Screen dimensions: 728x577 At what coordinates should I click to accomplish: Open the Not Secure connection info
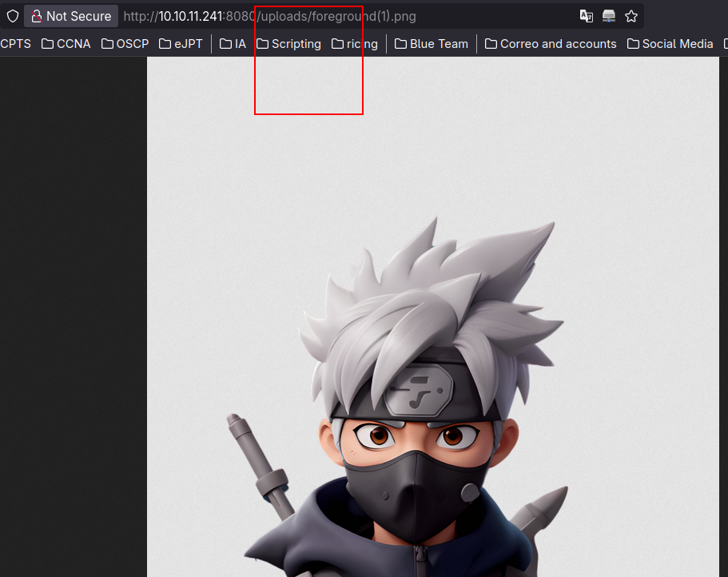click(71, 16)
